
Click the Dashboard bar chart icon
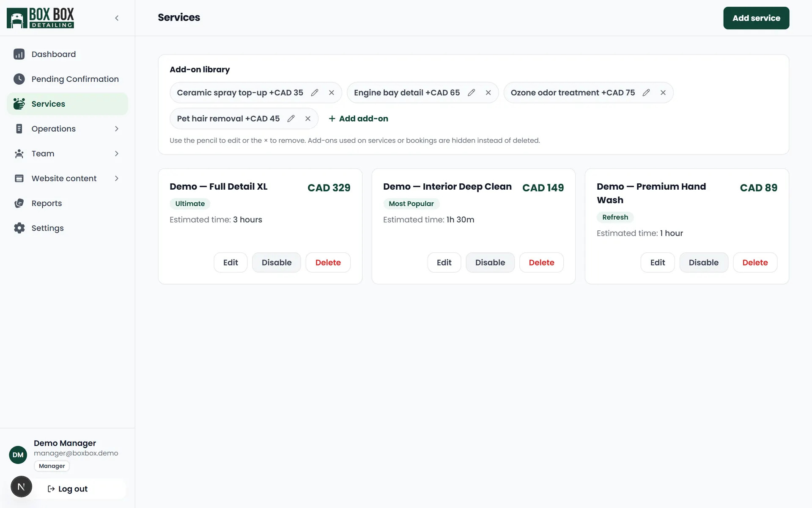19,54
